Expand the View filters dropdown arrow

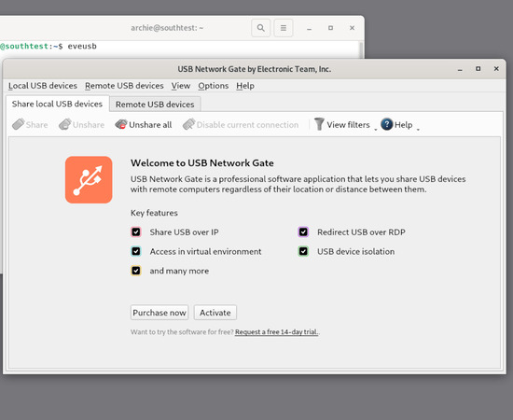pos(376,130)
